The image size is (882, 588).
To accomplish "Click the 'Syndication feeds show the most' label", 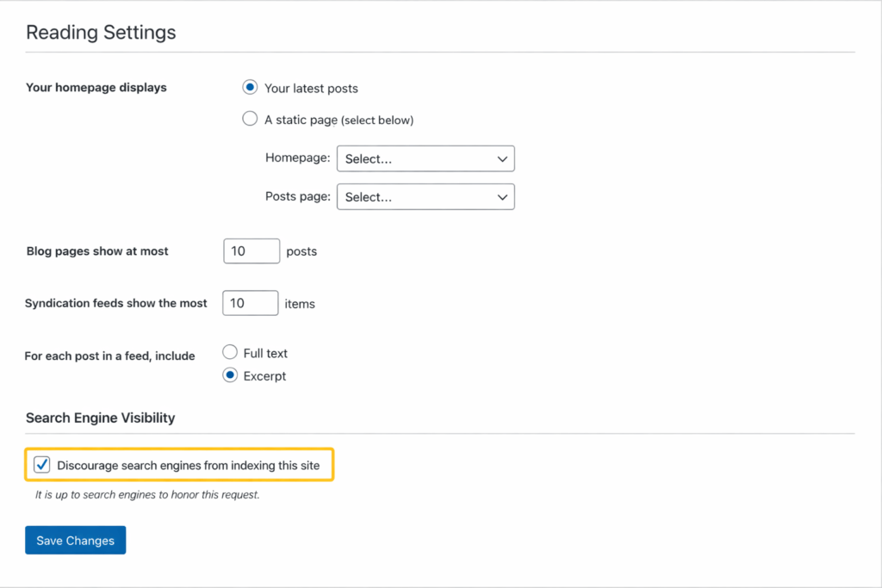I will click(x=116, y=303).
